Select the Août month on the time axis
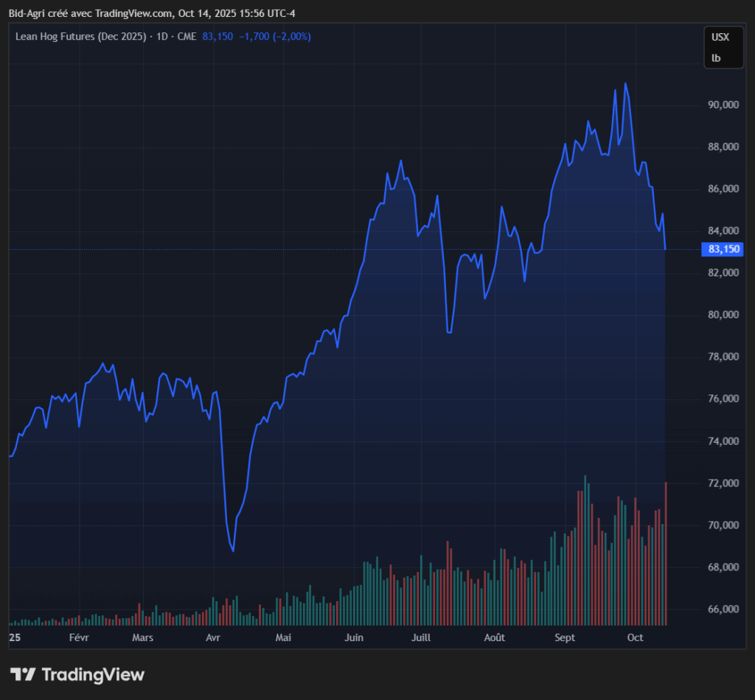 tap(494, 637)
